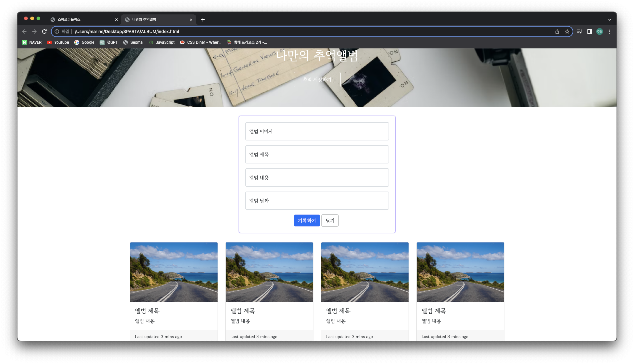Click the blue 기록하기 button
Screen dimensions: 634x364
pyautogui.click(x=307, y=221)
